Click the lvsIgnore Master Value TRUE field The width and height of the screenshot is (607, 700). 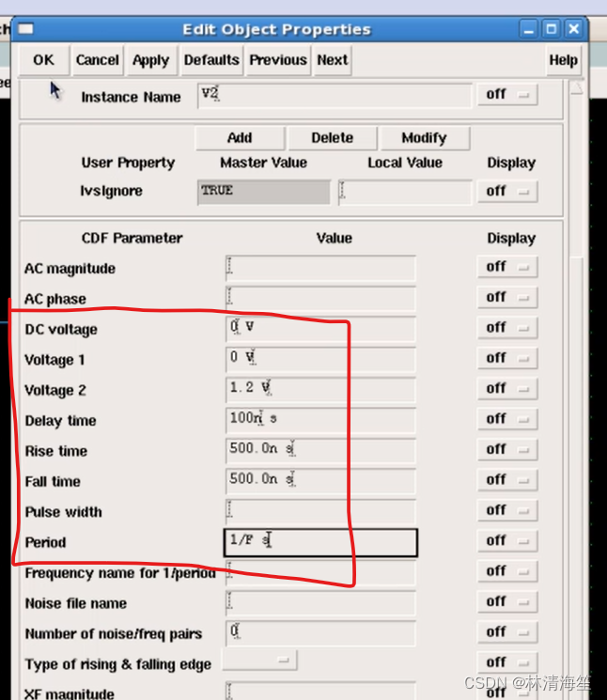[264, 193]
